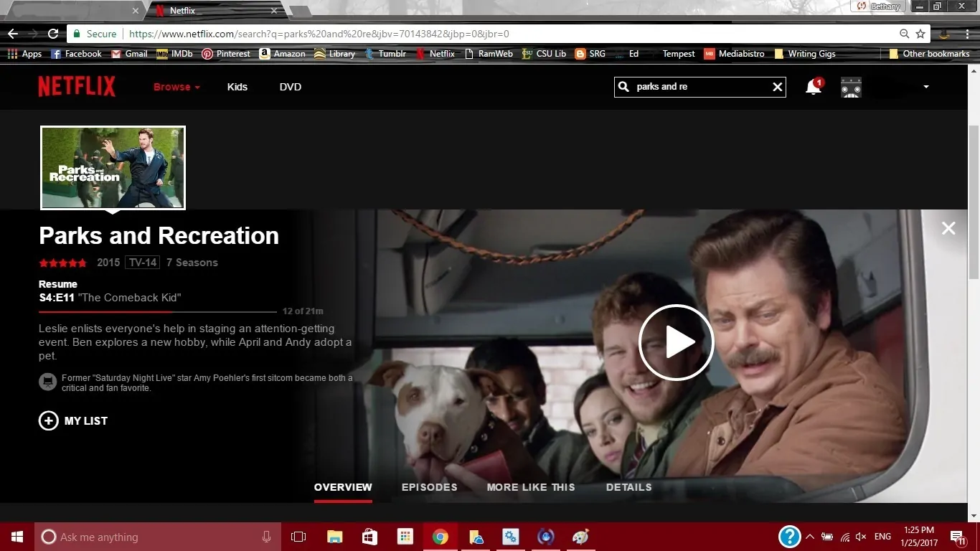Open the profile avatar menu
Image resolution: width=980 pixels, height=551 pixels.
pyautogui.click(x=851, y=88)
